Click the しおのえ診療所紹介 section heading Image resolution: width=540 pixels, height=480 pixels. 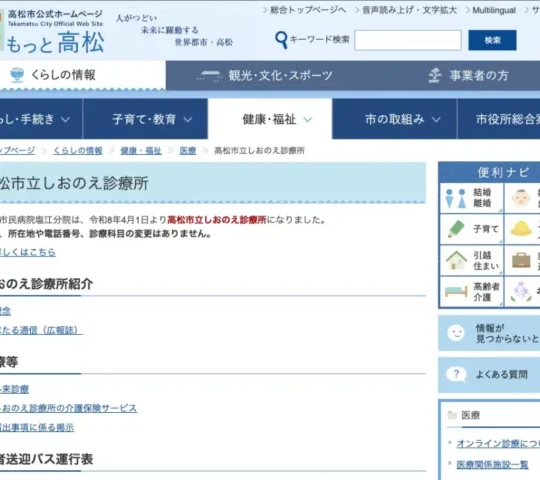coord(46,284)
